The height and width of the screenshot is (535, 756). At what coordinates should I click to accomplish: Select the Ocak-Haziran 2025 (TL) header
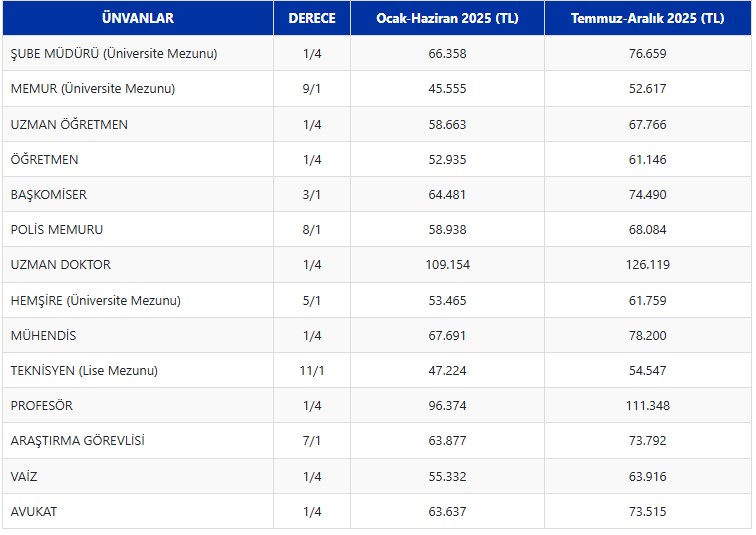(x=447, y=18)
